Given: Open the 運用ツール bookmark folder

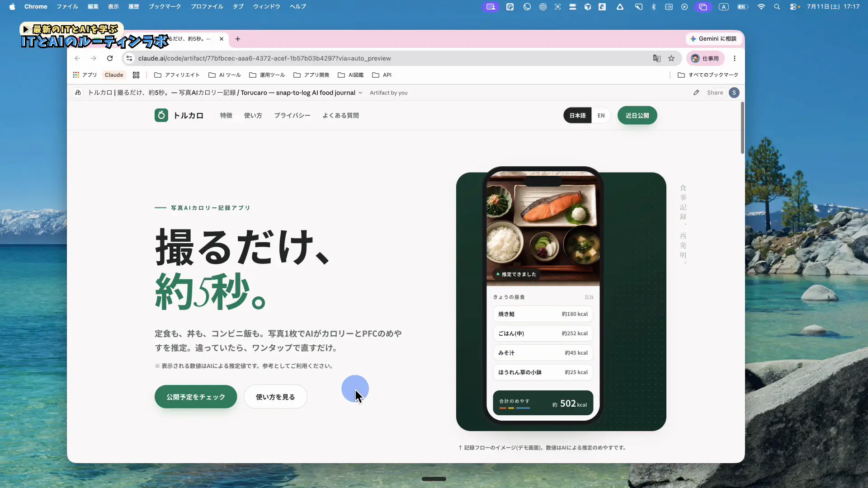Looking at the screenshot, I should tap(267, 75).
